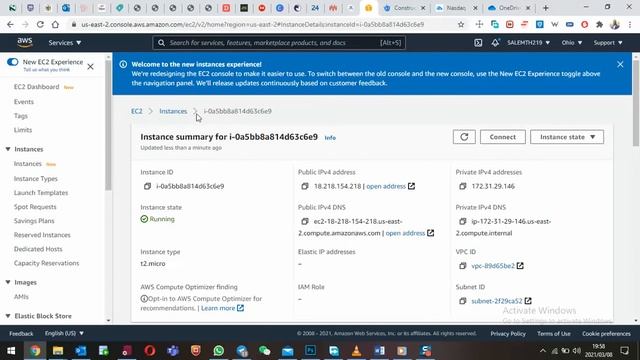
Task: Click the Feedback link in footer
Action: tap(21, 333)
